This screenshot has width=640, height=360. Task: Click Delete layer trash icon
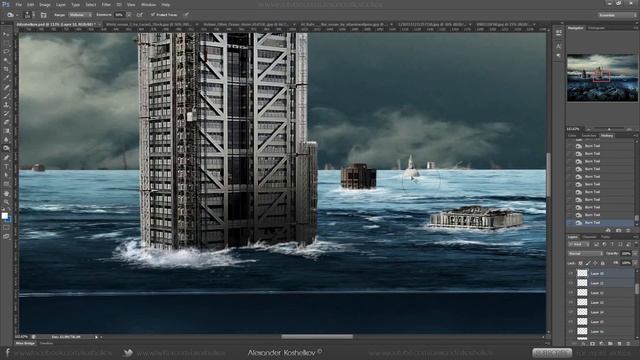(x=628, y=344)
